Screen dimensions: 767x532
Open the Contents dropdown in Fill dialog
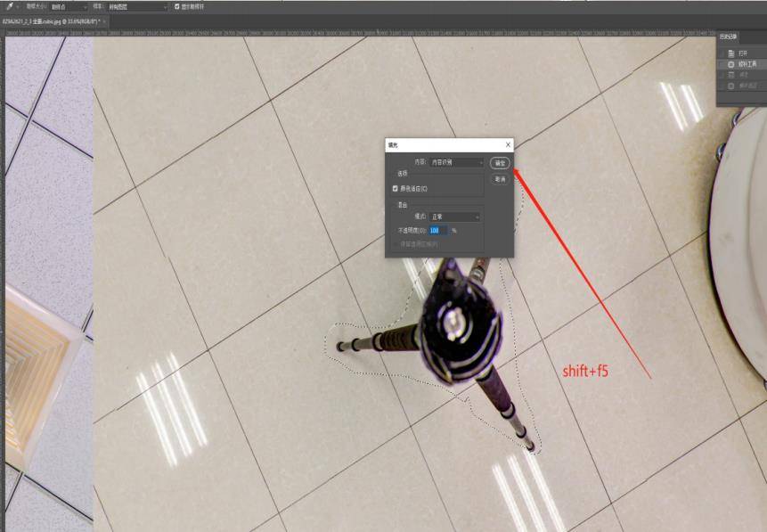pos(457,163)
